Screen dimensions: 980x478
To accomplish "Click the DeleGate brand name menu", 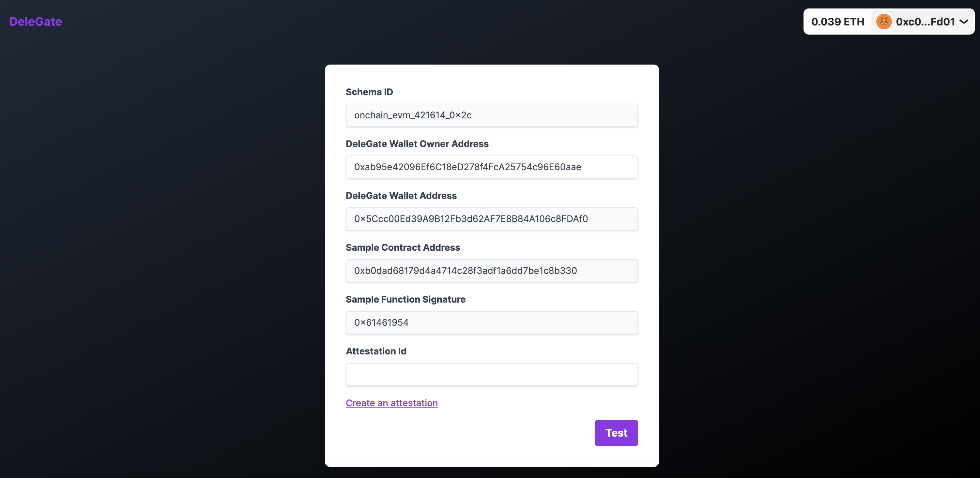I will pyautogui.click(x=36, y=21).
